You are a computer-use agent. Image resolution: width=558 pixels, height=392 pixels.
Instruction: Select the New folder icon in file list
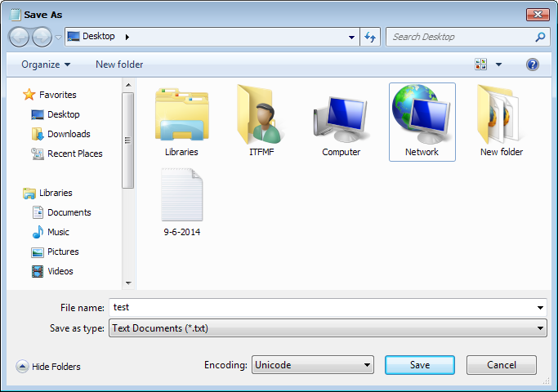501,114
